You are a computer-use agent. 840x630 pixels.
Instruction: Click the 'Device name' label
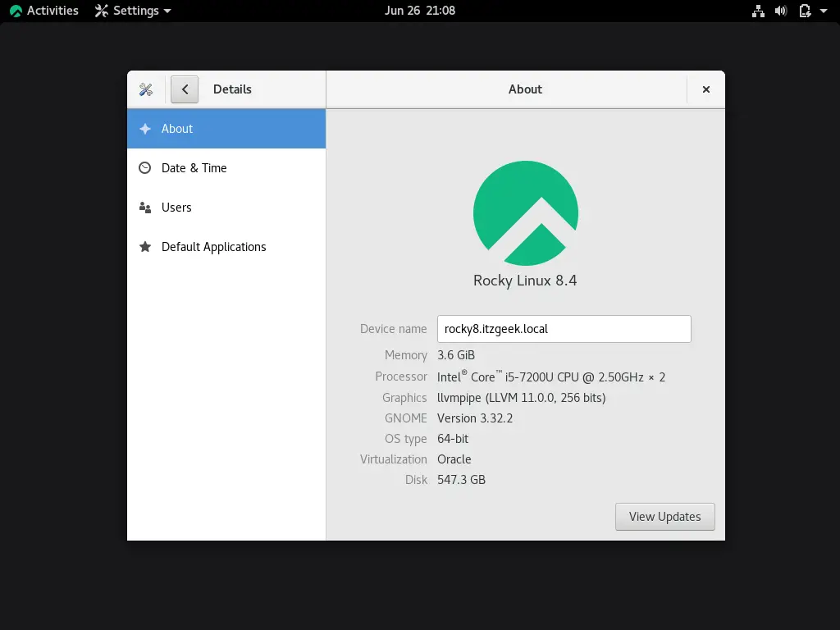(393, 329)
